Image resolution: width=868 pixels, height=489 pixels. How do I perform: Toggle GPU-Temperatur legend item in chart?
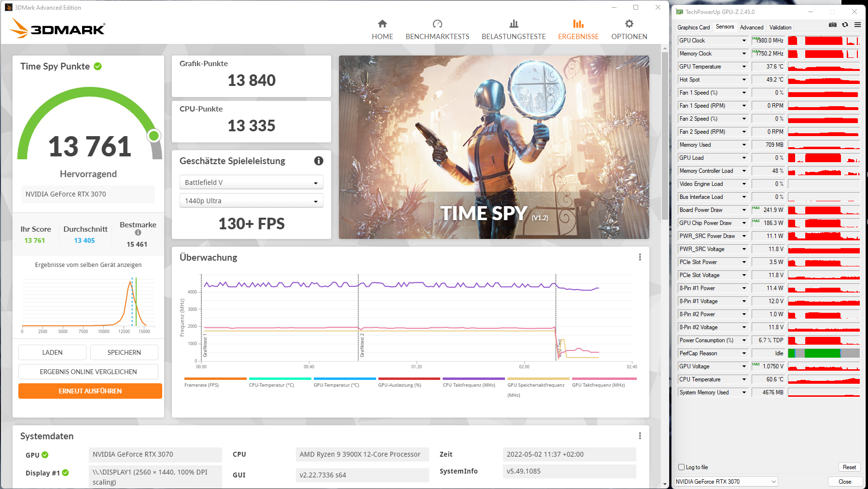(x=345, y=382)
